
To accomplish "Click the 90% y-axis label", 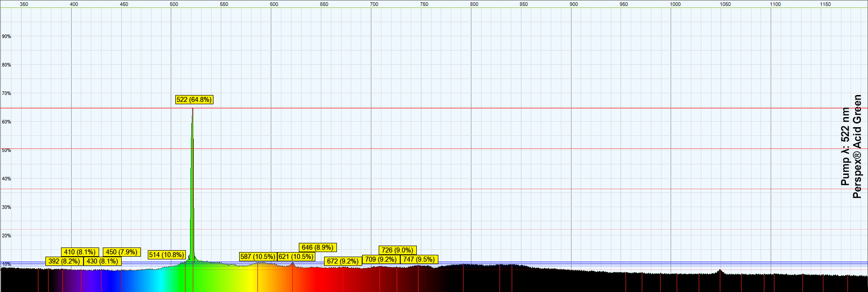I will pyautogui.click(x=6, y=36).
